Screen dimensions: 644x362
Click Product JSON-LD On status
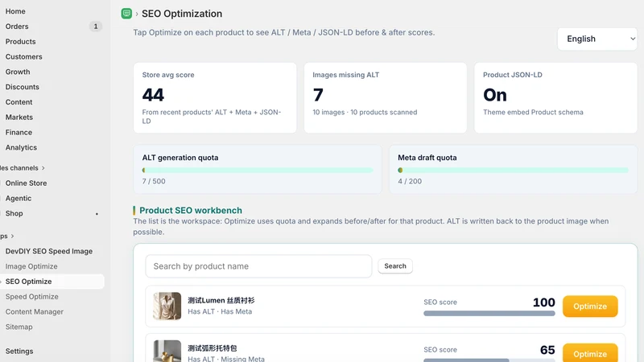point(495,95)
